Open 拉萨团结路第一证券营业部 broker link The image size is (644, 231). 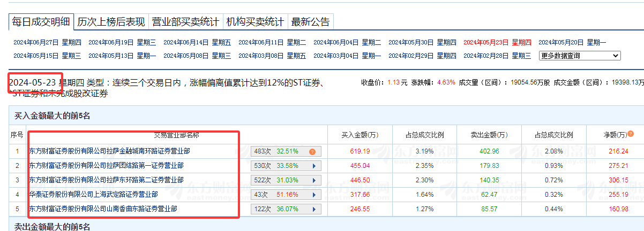click(x=106, y=166)
